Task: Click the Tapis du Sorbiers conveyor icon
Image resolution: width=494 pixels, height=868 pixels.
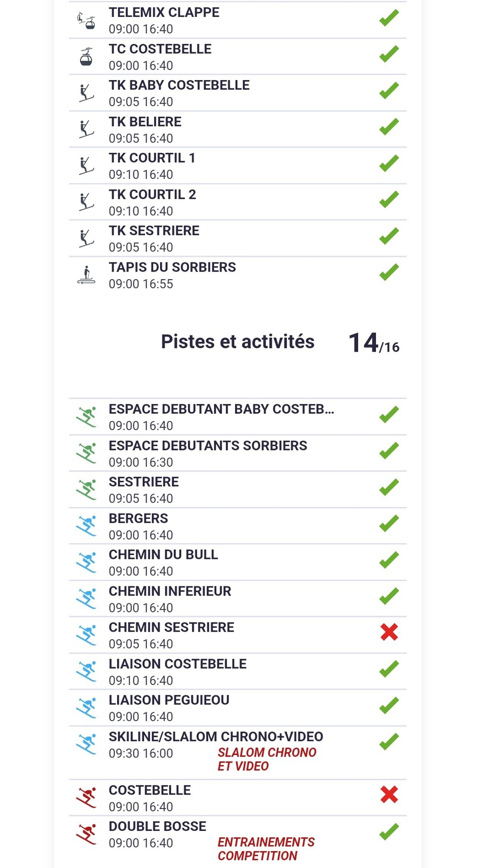Action: pos(86,275)
